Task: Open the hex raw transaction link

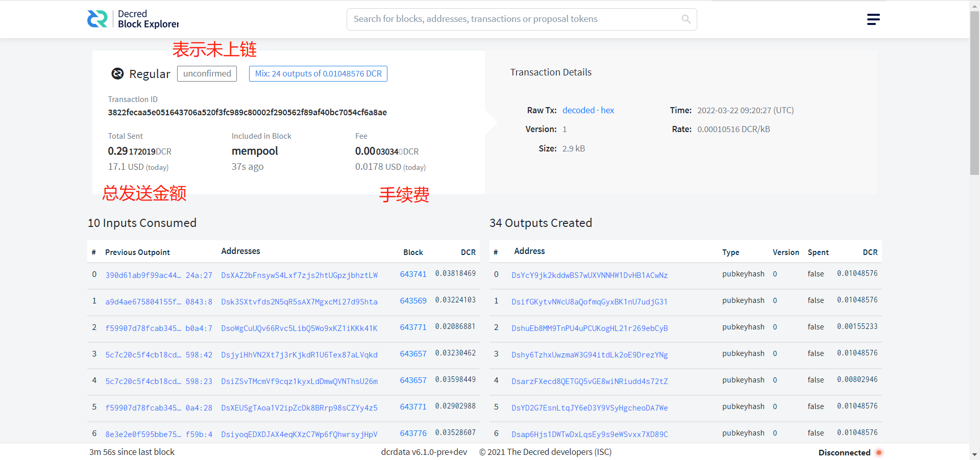Action: click(607, 110)
